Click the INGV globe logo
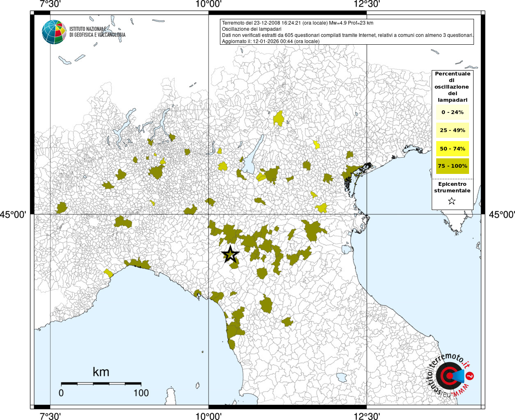Screen dimensions: 515x420 pyautogui.click(x=54, y=32)
